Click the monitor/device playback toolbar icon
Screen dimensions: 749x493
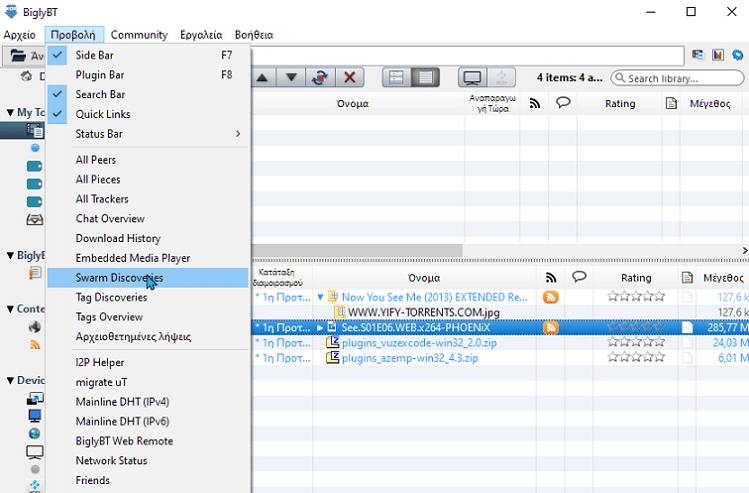(x=472, y=77)
